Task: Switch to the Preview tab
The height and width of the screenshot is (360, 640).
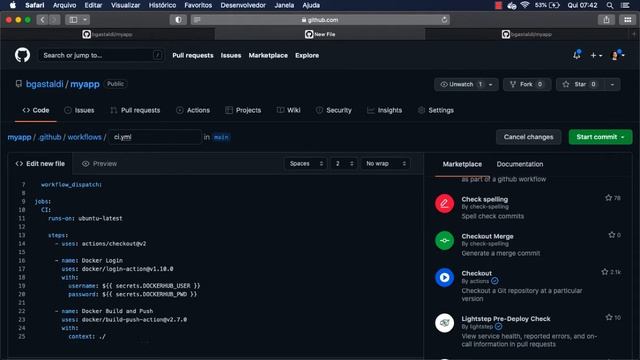Action: (x=99, y=164)
